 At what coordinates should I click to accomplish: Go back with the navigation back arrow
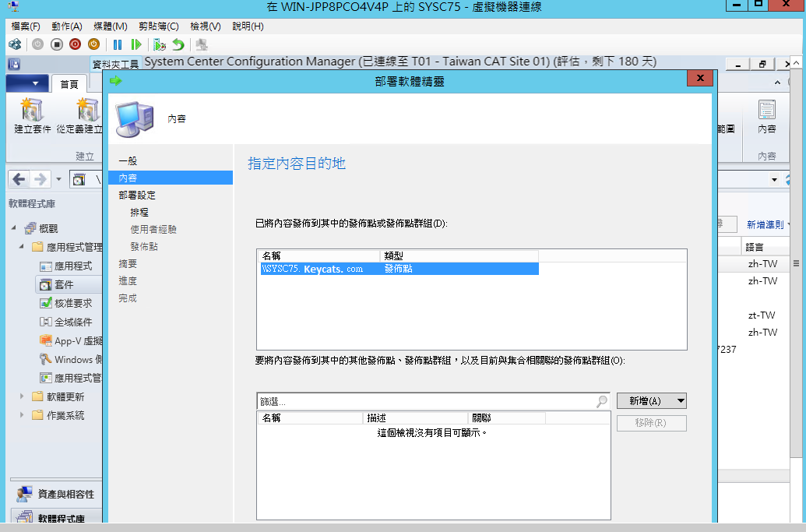19,179
